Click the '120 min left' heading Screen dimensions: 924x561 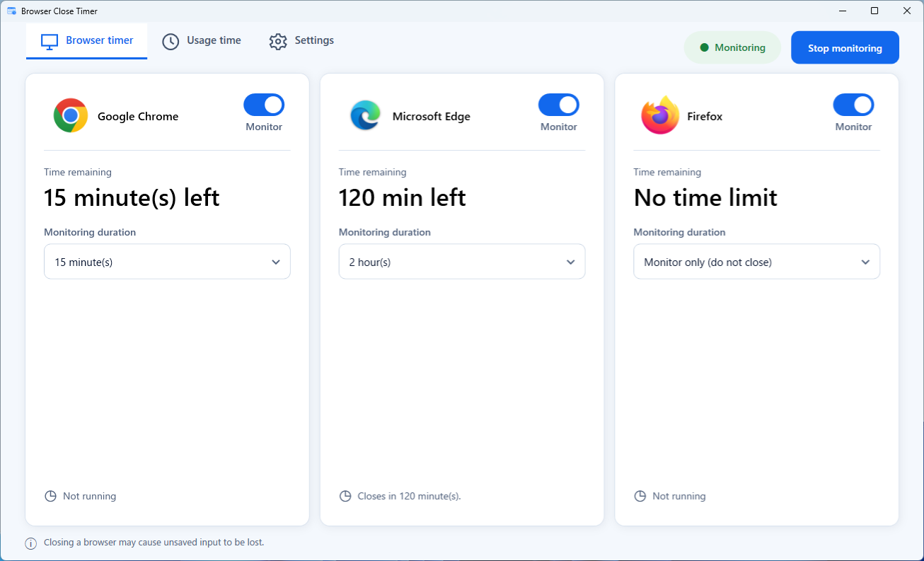(402, 197)
